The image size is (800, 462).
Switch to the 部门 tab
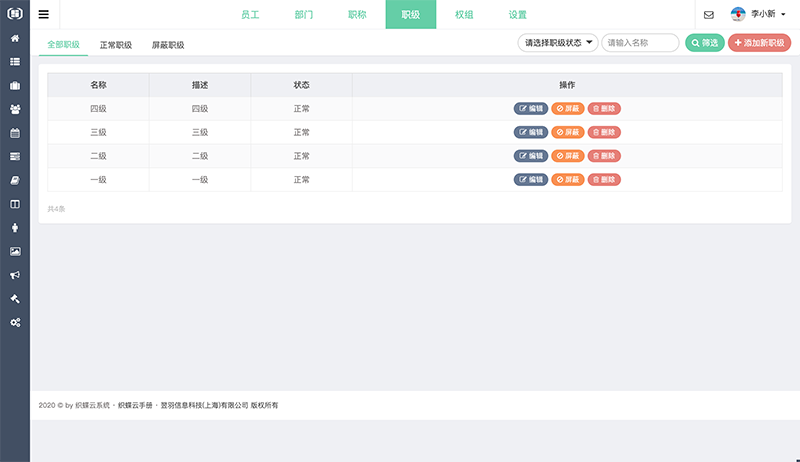click(304, 15)
